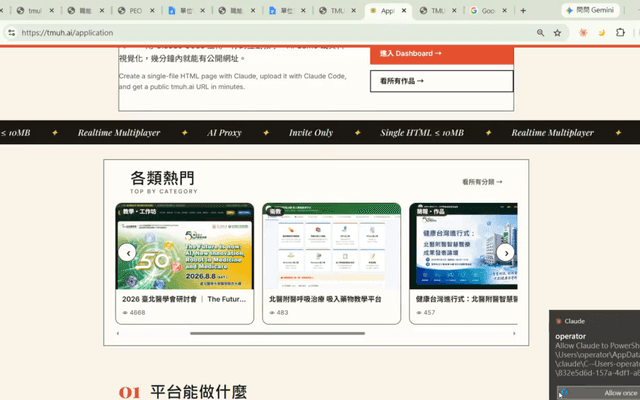Click the view count 457
This screenshot has width=640, height=400.
point(429,313)
